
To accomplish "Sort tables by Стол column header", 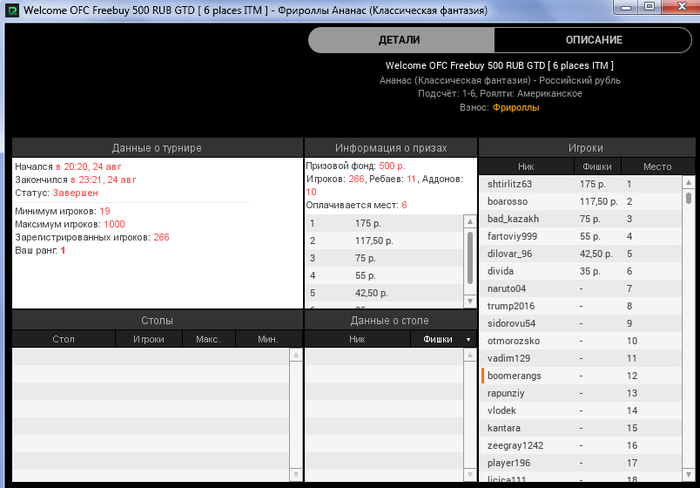I will click(x=63, y=339).
